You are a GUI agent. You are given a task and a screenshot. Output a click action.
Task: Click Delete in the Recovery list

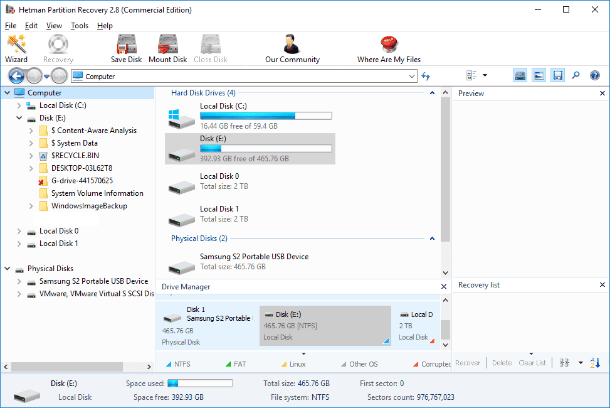point(502,363)
